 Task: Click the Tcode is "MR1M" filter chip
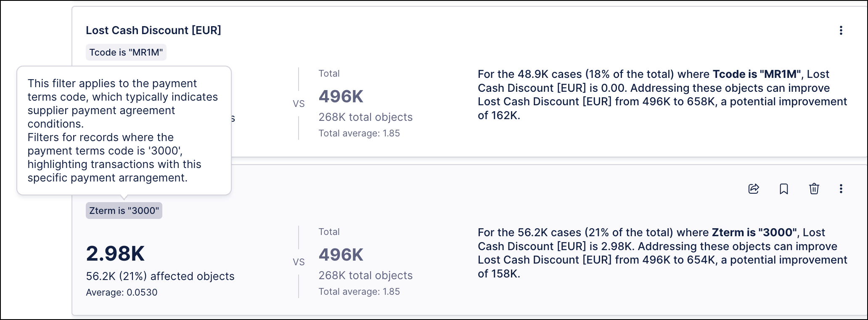point(126,52)
